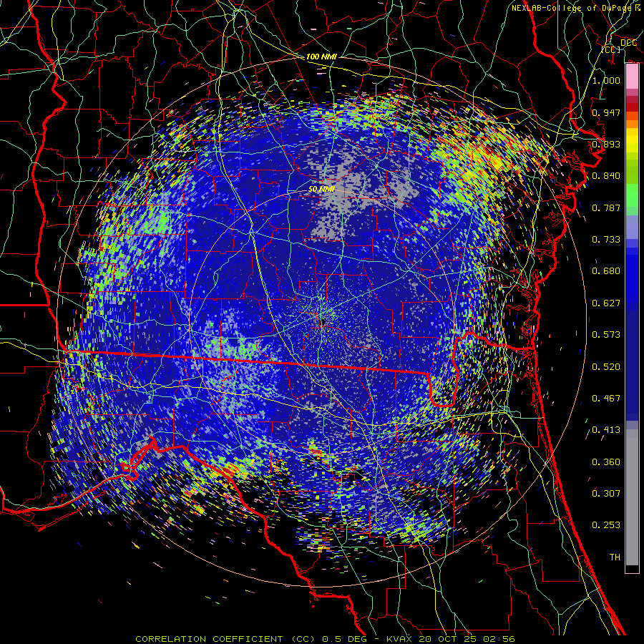Click the (CC) legend header
The width and height of the screenshot is (644, 644).
[x=611, y=49]
